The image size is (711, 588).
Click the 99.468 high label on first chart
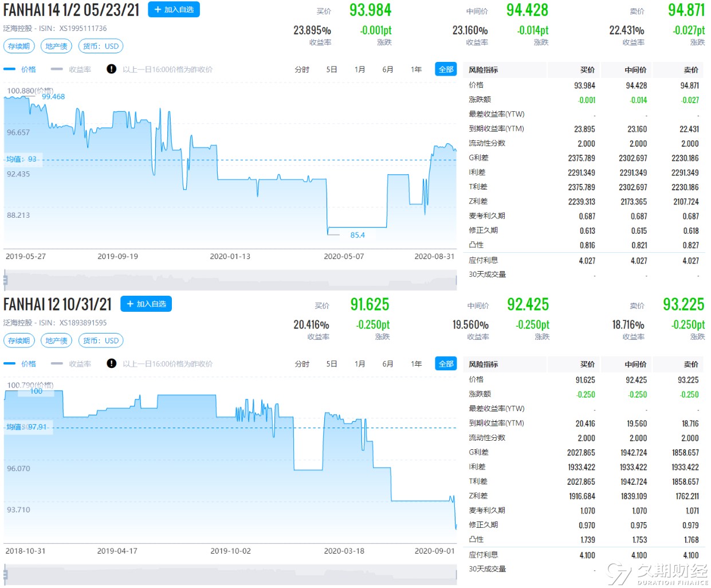click(x=53, y=97)
